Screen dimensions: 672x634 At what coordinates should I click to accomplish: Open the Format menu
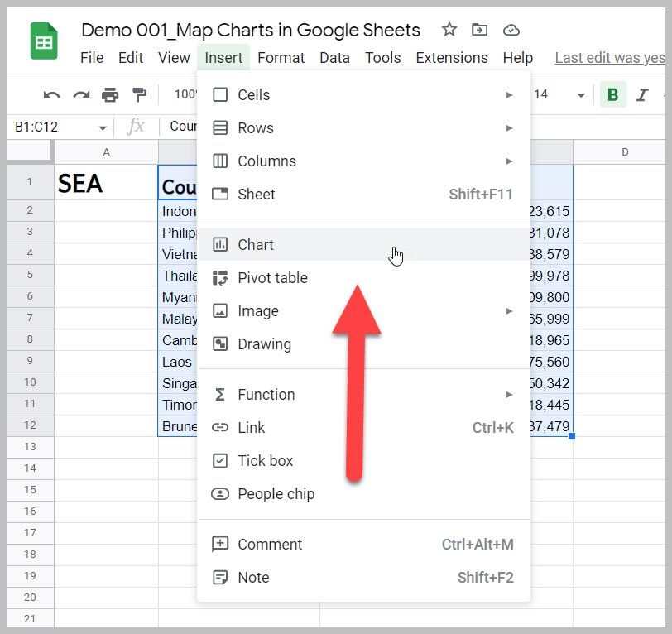281,57
